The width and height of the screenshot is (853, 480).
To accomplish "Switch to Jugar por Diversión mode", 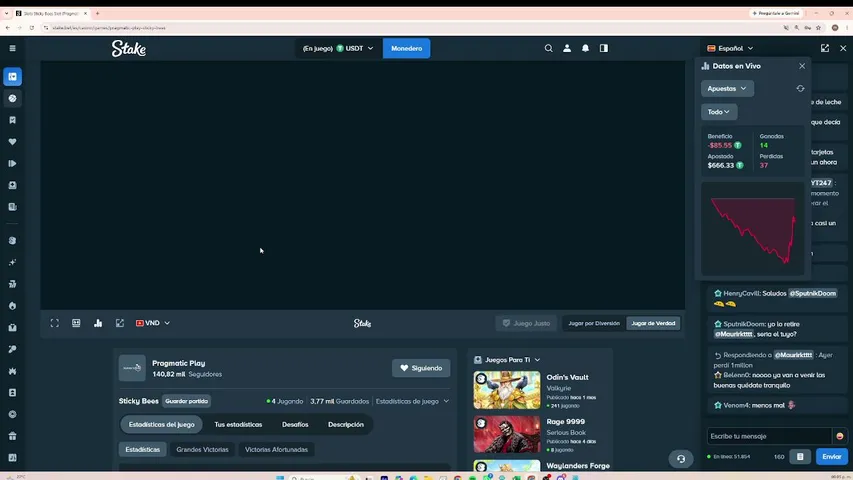I will click(x=594, y=323).
